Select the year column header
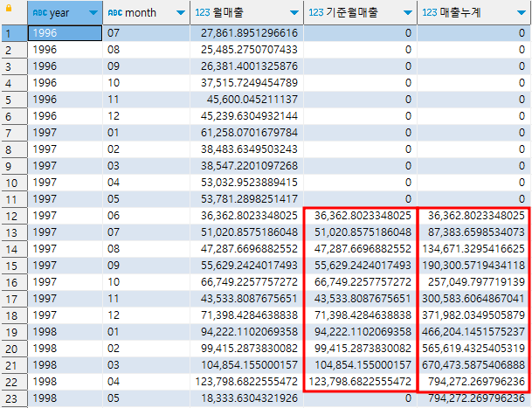The image size is (532, 408). (x=65, y=12)
